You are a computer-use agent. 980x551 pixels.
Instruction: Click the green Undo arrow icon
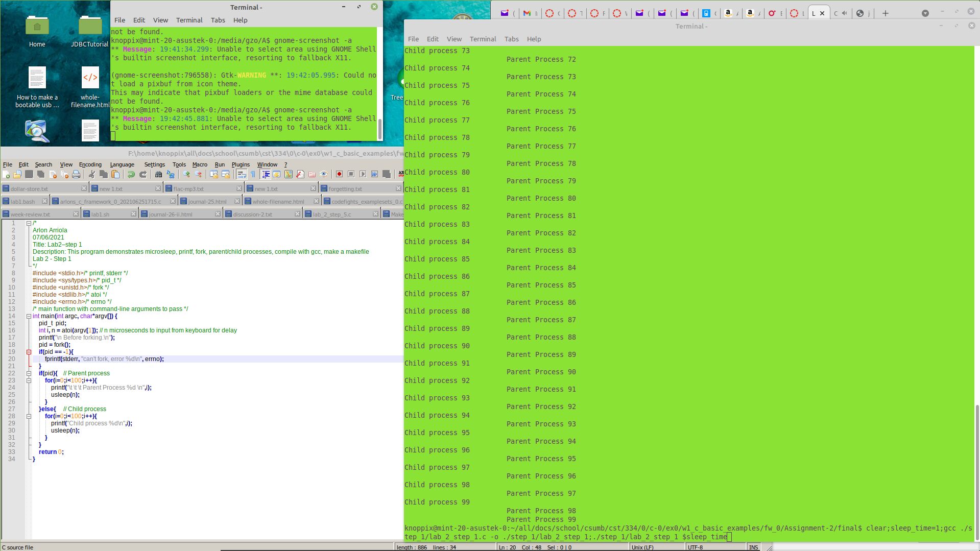(x=131, y=175)
